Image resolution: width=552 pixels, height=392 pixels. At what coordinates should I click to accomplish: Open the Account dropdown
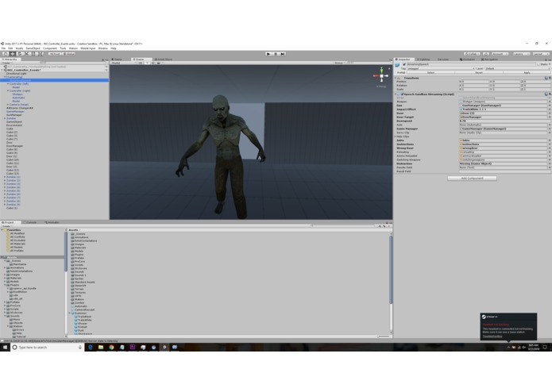pos(500,54)
